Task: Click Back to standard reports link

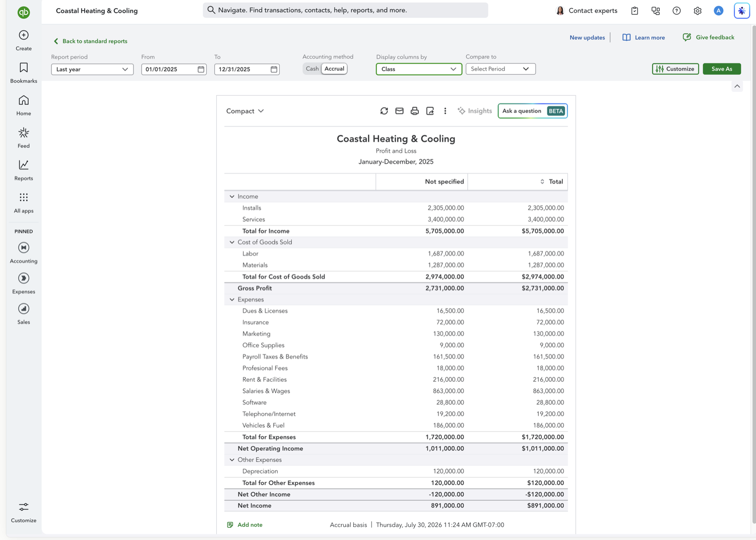Action: tap(90, 41)
